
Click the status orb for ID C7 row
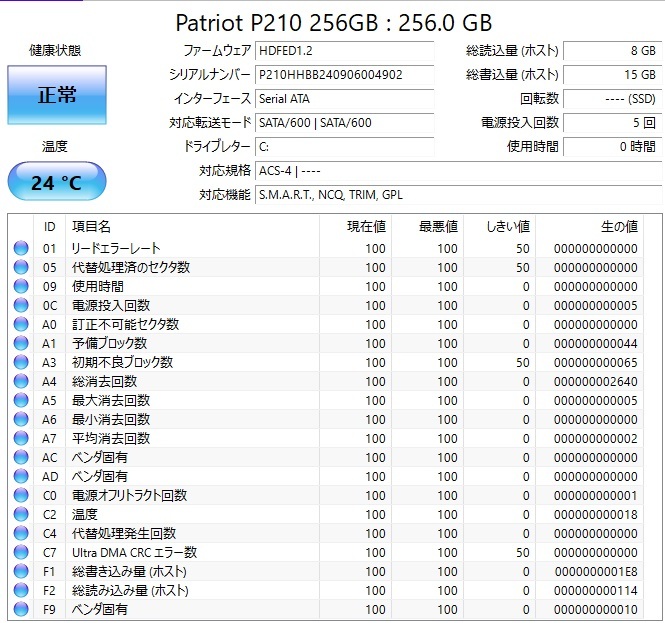point(21,553)
